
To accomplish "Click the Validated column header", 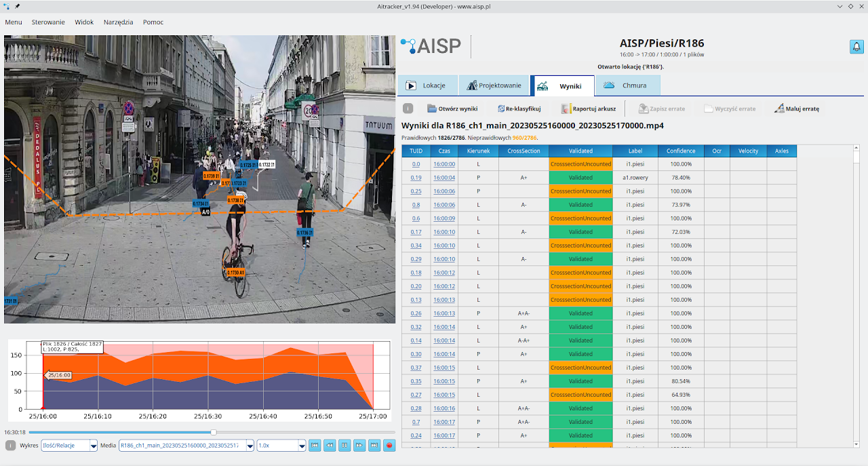I will coord(581,151).
